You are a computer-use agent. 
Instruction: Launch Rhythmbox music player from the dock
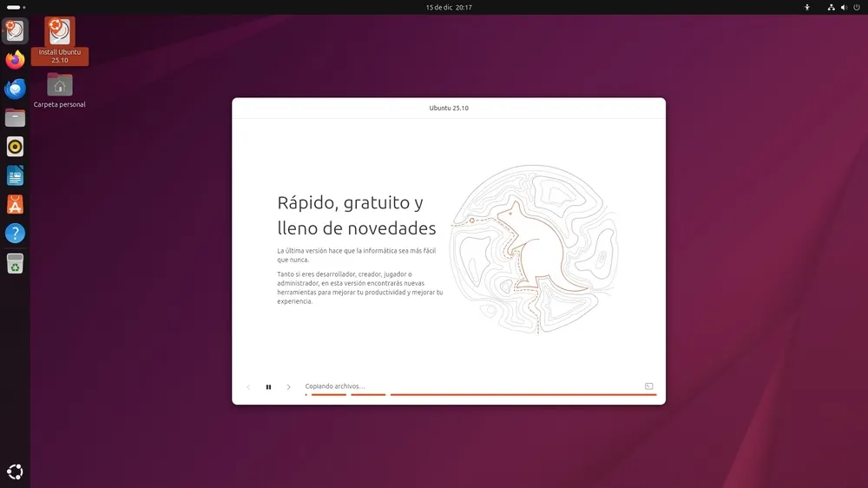pos(15,147)
